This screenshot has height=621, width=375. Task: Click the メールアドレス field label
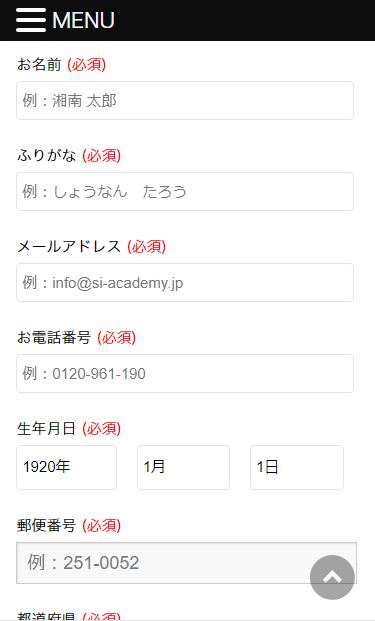[69, 246]
